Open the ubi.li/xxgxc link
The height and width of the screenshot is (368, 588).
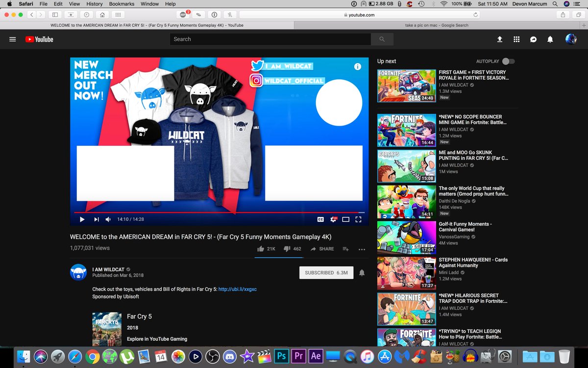click(238, 289)
